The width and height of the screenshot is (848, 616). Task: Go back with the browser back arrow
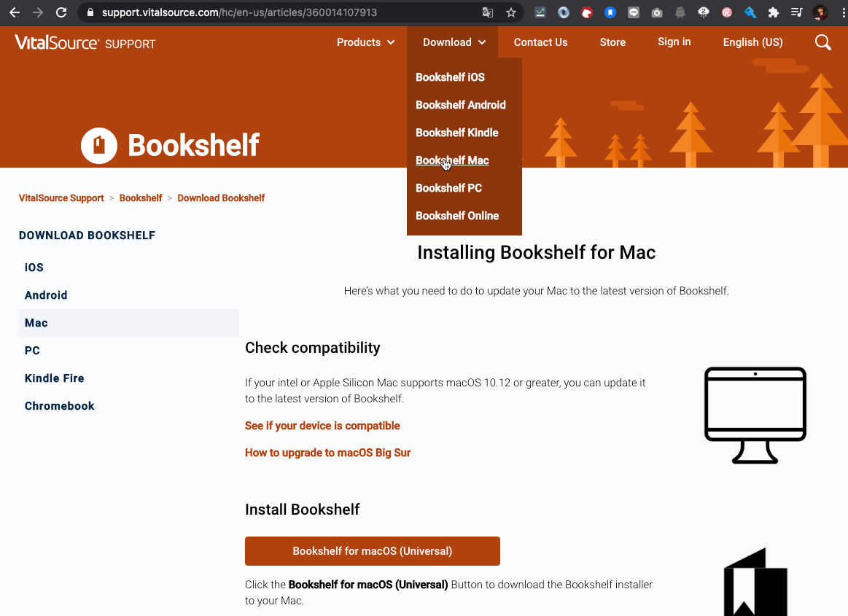(15, 12)
